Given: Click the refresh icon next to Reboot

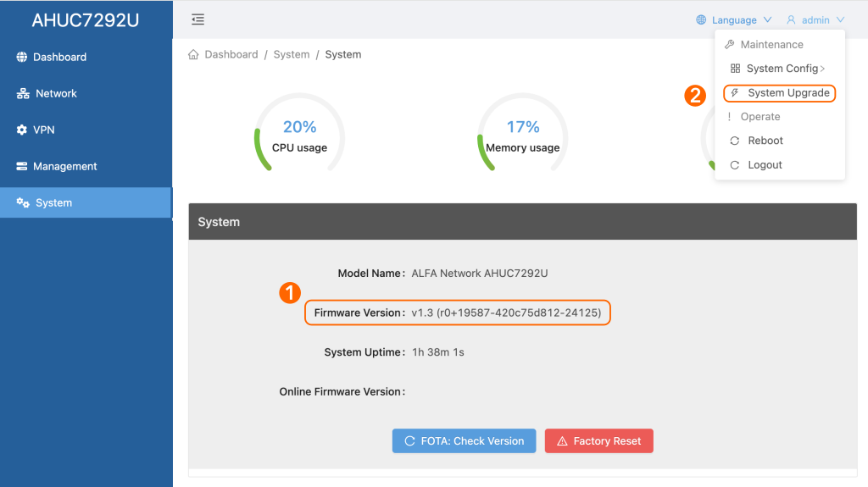Looking at the screenshot, I should point(735,141).
